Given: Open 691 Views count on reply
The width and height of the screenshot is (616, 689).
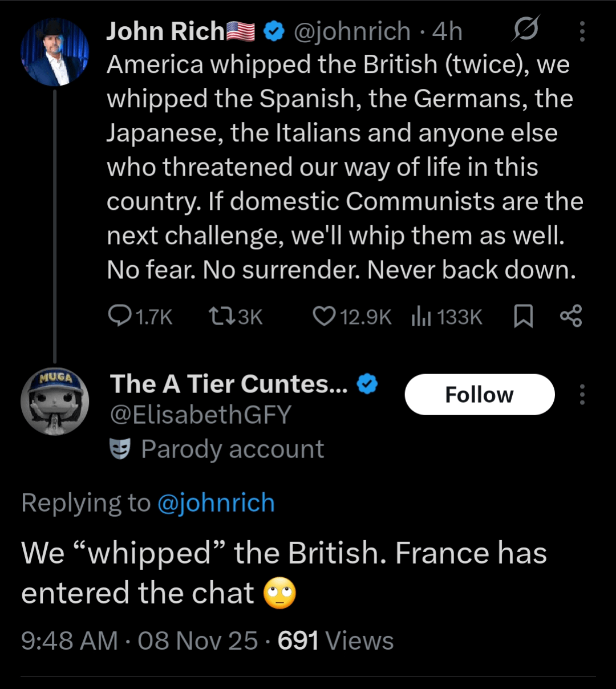Looking at the screenshot, I should point(335,641).
